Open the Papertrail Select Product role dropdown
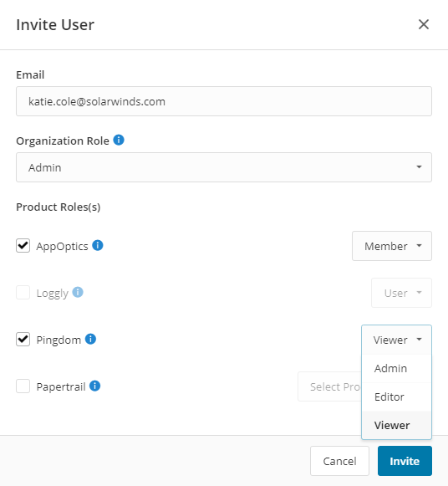Image resolution: width=448 pixels, height=486 pixels. [x=329, y=386]
